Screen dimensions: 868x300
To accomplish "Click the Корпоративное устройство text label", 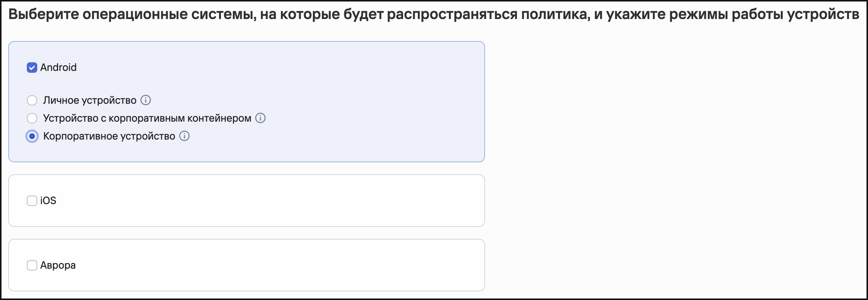I will tap(109, 136).
